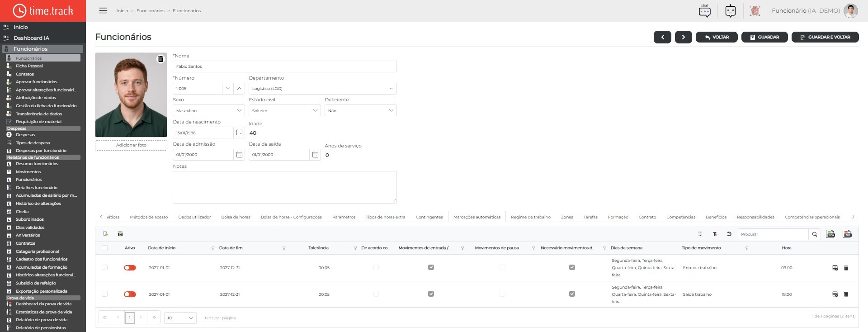Toggle Ativo switch for Saída trabalho row
The image size is (868, 332).
130,294
